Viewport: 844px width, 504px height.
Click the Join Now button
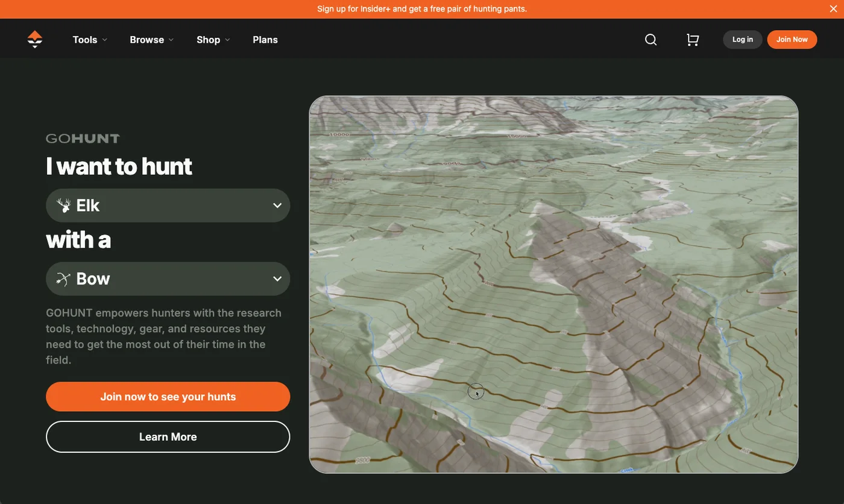(x=792, y=40)
